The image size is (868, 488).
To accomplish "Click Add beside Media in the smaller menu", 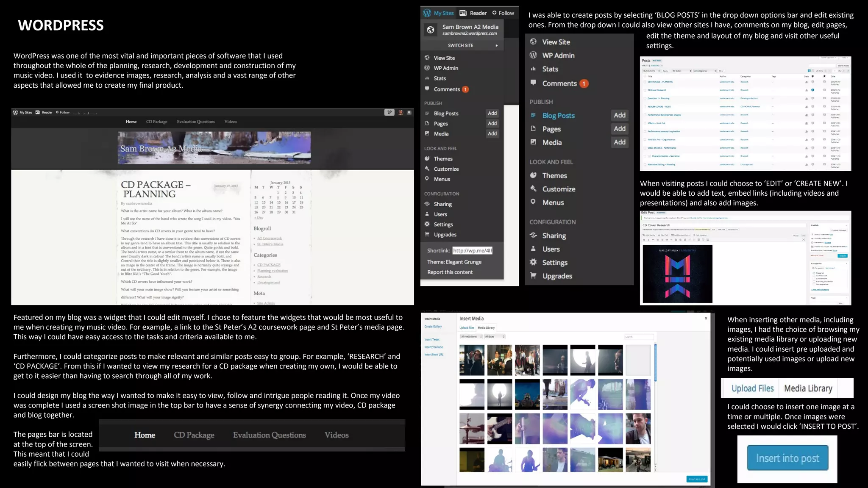I will (x=492, y=133).
